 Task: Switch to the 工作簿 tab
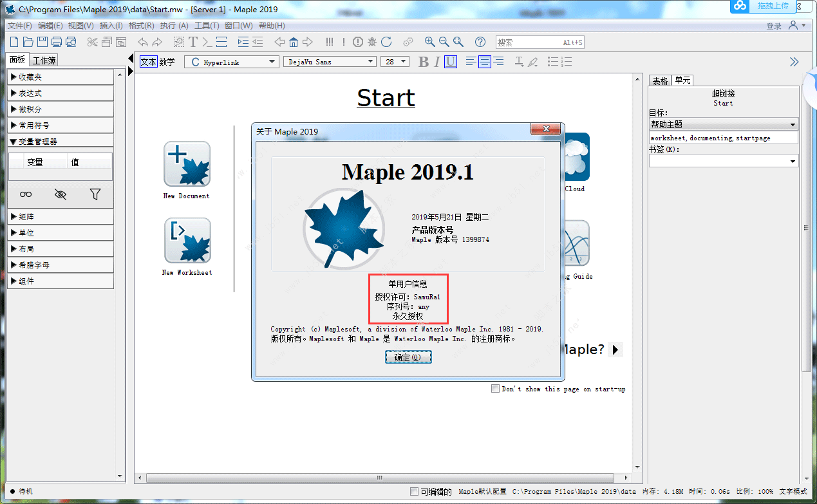[x=44, y=59]
